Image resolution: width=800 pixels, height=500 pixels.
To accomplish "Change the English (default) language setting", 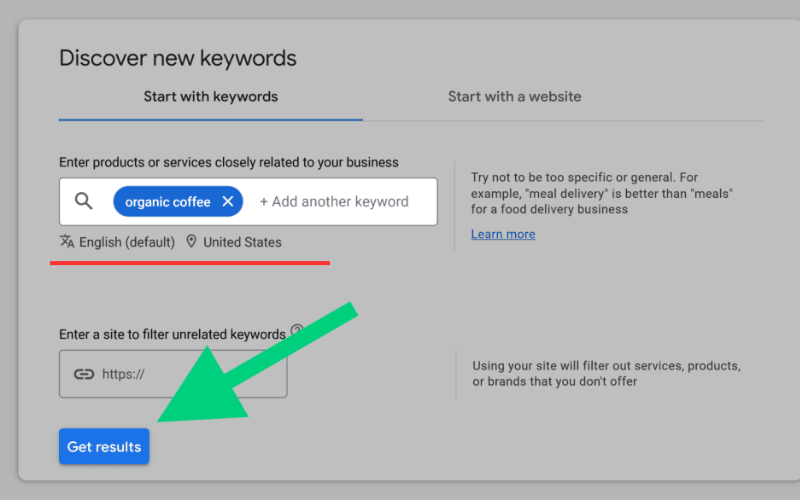I will click(x=126, y=242).
